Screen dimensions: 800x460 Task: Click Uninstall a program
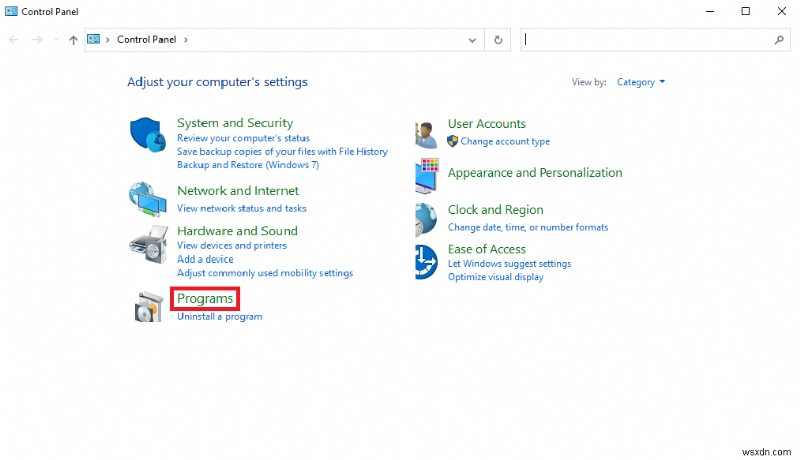coord(219,316)
